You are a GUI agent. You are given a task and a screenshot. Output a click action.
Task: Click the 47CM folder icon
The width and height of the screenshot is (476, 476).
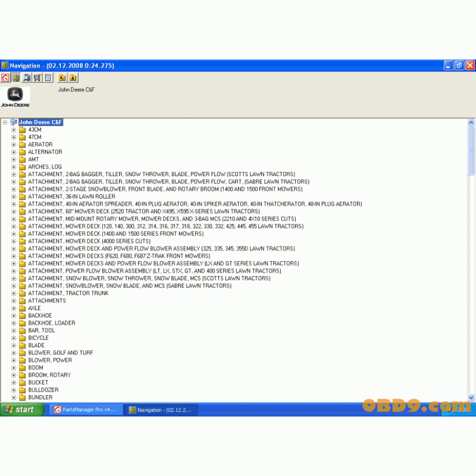pos(22,137)
